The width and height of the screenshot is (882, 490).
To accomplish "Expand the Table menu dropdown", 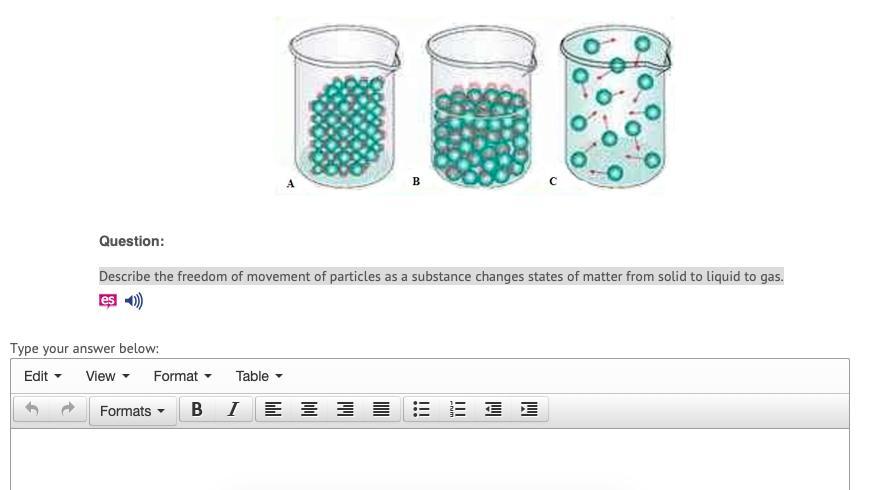I will [259, 376].
